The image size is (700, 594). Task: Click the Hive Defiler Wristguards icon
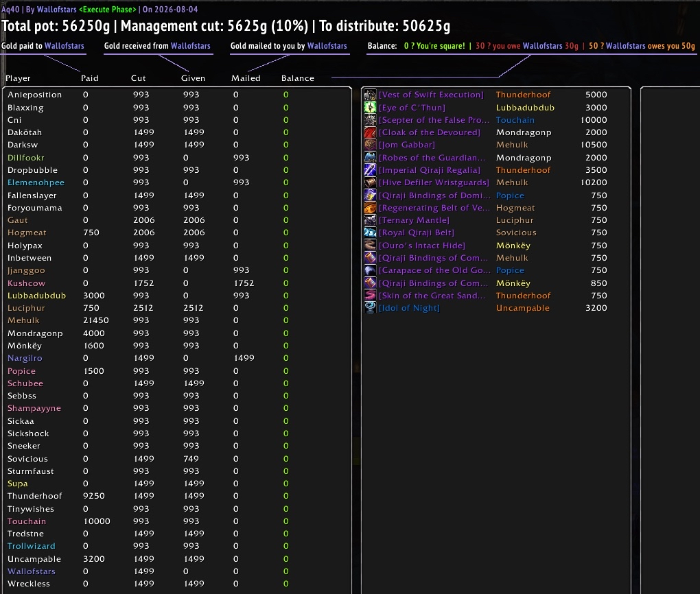tap(370, 182)
